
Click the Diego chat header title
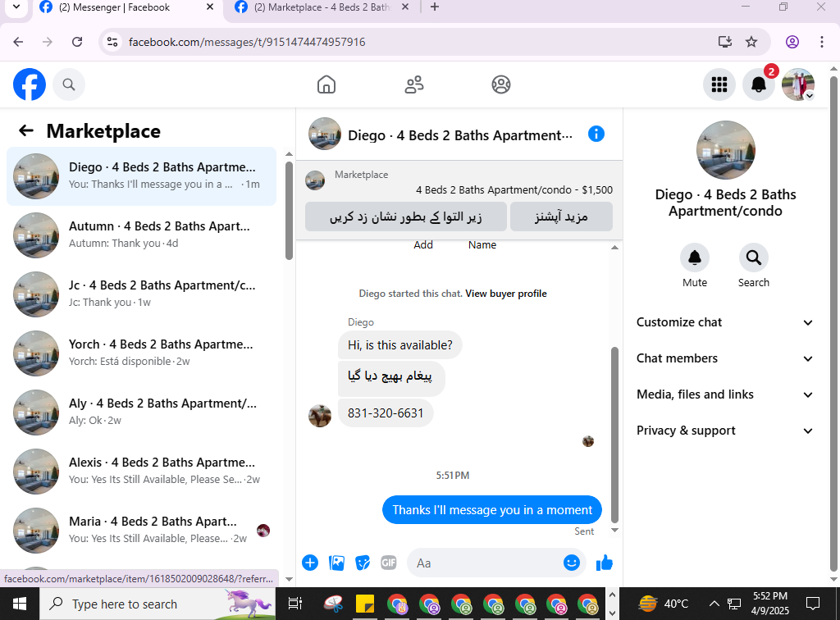(460, 135)
